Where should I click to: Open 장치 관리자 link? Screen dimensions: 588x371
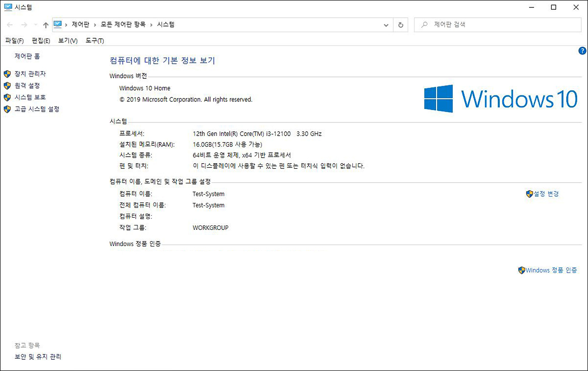click(30, 74)
